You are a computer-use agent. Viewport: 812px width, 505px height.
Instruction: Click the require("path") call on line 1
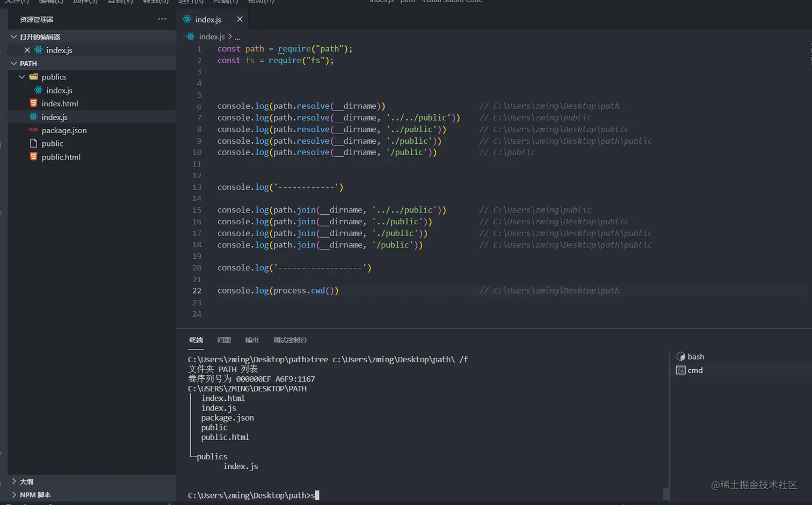click(x=313, y=49)
